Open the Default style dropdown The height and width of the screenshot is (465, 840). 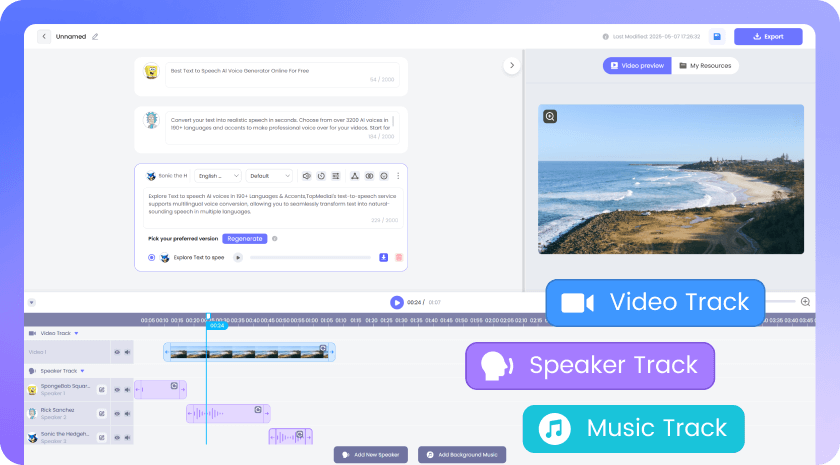point(270,176)
